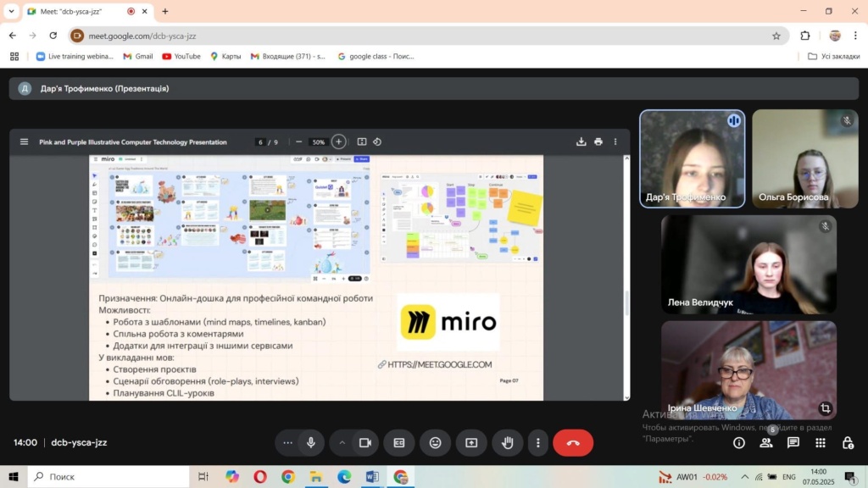
Task: Open Windows Start menu
Action: 14,476
